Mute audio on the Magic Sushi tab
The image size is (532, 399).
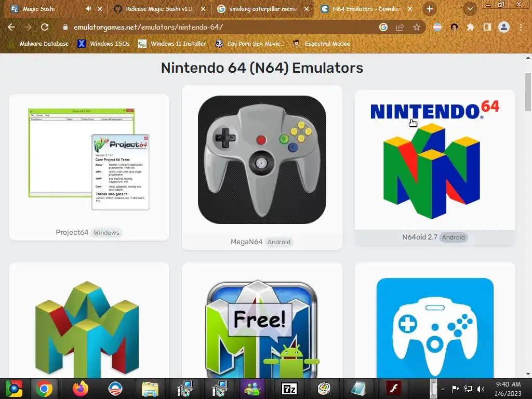[x=88, y=9]
